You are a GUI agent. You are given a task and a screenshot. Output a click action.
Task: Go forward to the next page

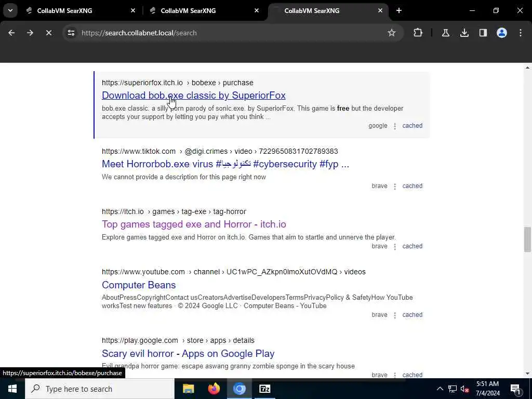pos(30,33)
